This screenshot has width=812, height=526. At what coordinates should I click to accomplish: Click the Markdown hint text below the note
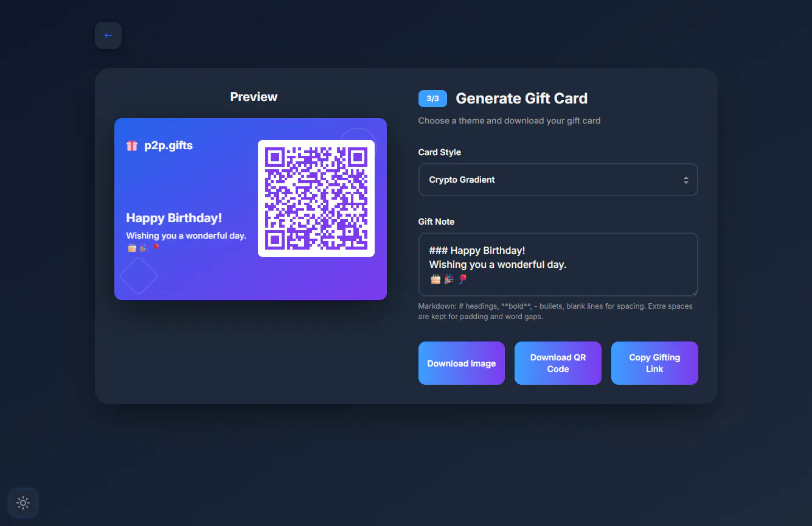tap(555, 311)
